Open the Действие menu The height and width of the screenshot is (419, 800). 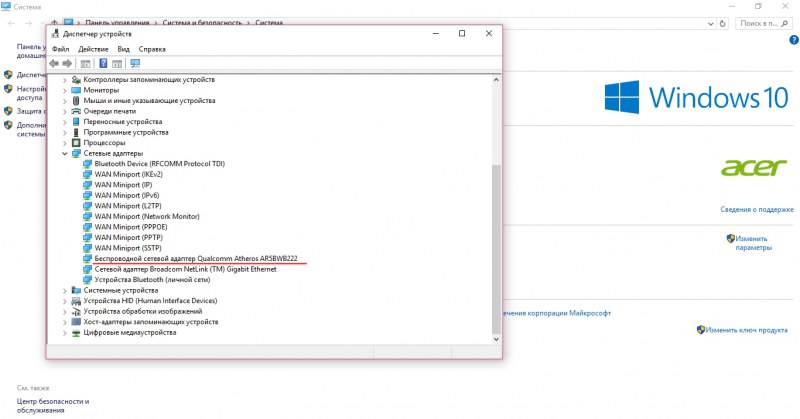pyautogui.click(x=93, y=50)
